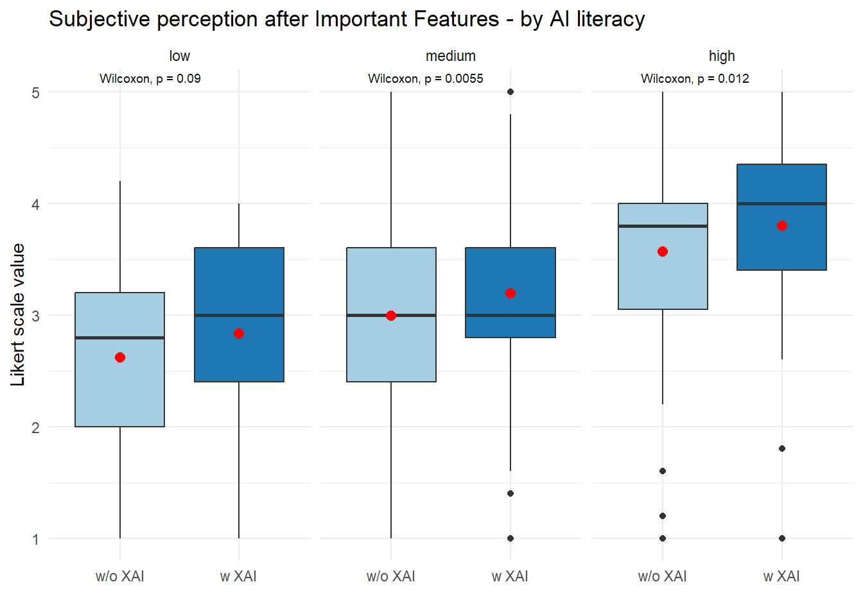Click the y-axis tick label '5'
863x616 pixels.
tap(35, 92)
